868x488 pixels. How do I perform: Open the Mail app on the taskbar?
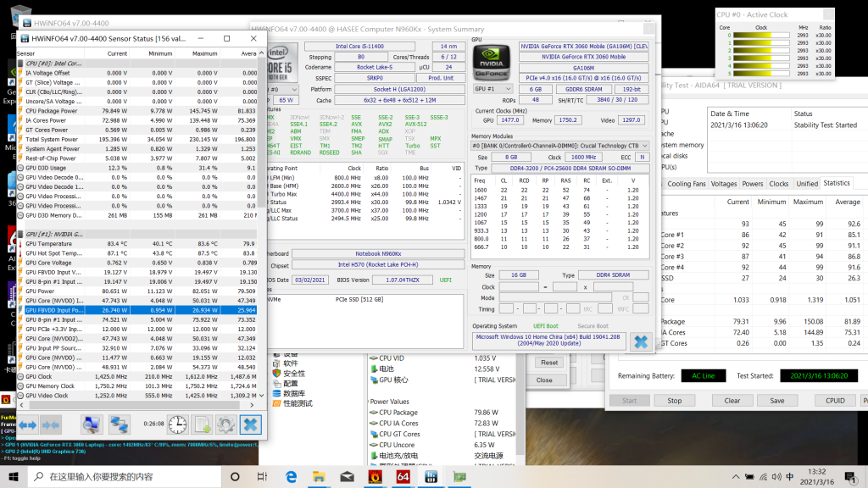tap(347, 476)
